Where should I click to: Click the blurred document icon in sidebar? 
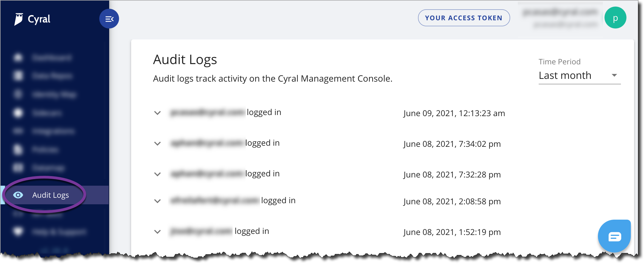(x=18, y=150)
